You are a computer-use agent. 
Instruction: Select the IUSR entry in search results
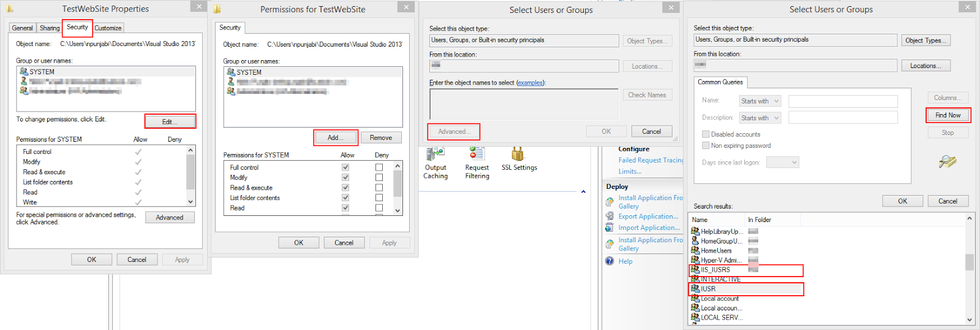746,288
